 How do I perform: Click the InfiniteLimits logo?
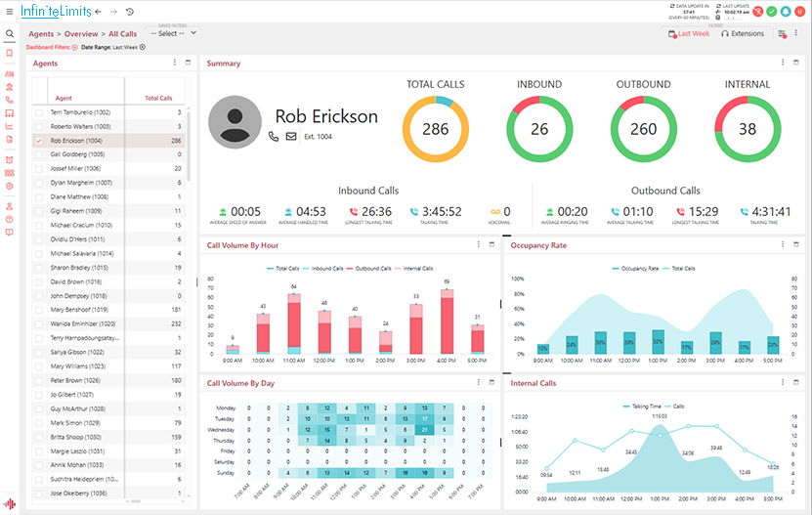point(56,11)
